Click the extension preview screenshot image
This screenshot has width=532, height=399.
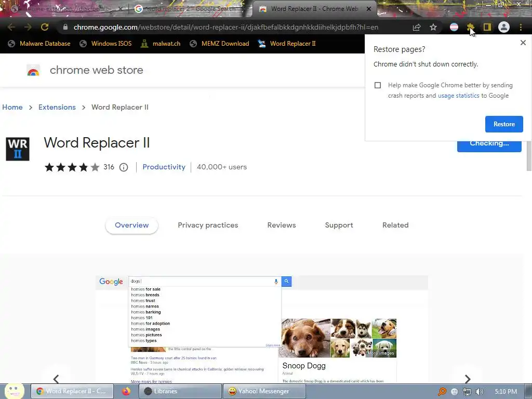(262, 329)
